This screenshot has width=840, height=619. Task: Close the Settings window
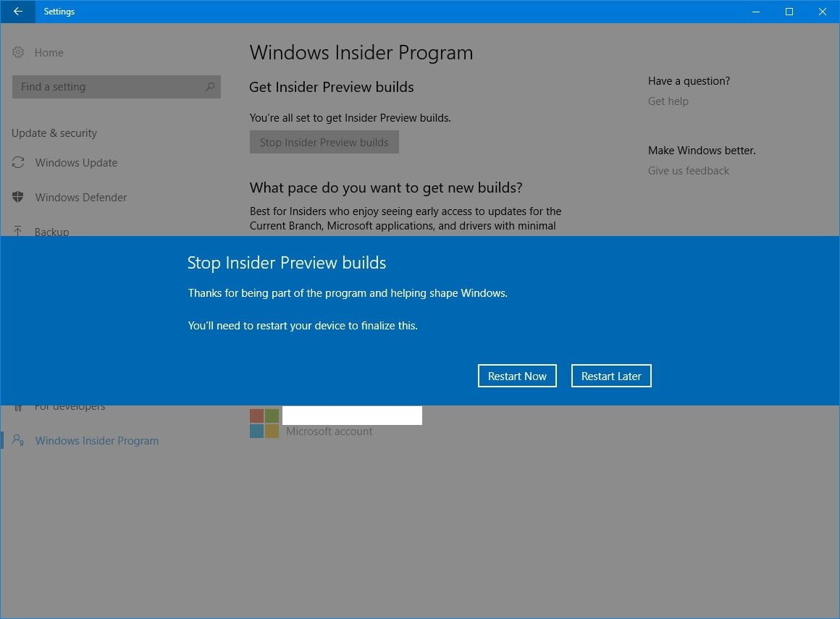823,12
